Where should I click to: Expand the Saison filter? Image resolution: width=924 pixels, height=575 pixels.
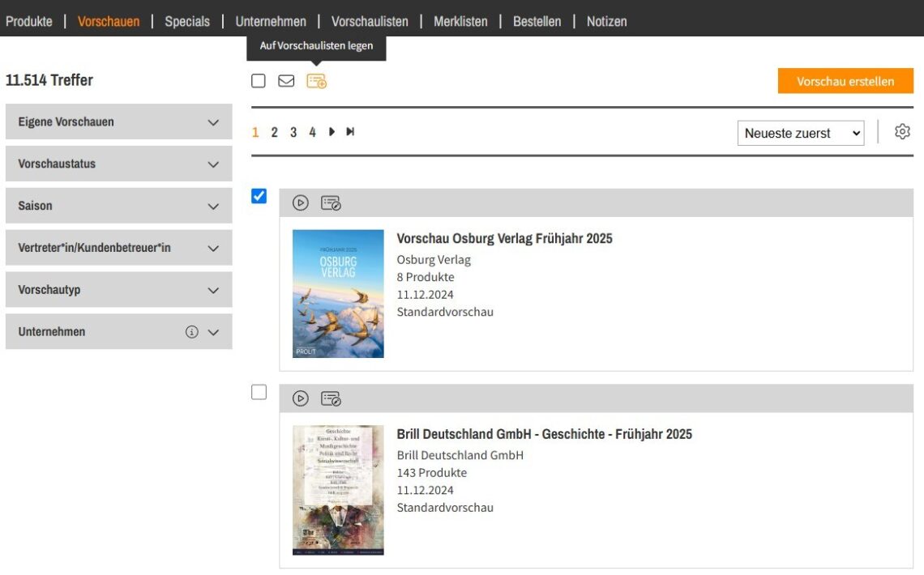click(x=118, y=206)
